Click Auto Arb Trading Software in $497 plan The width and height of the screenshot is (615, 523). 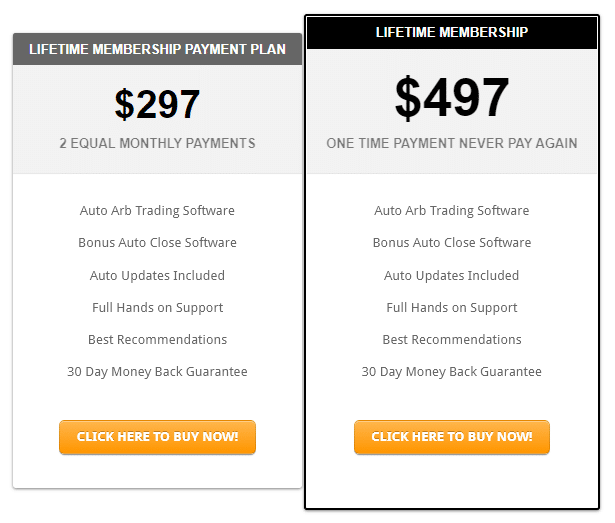(452, 211)
